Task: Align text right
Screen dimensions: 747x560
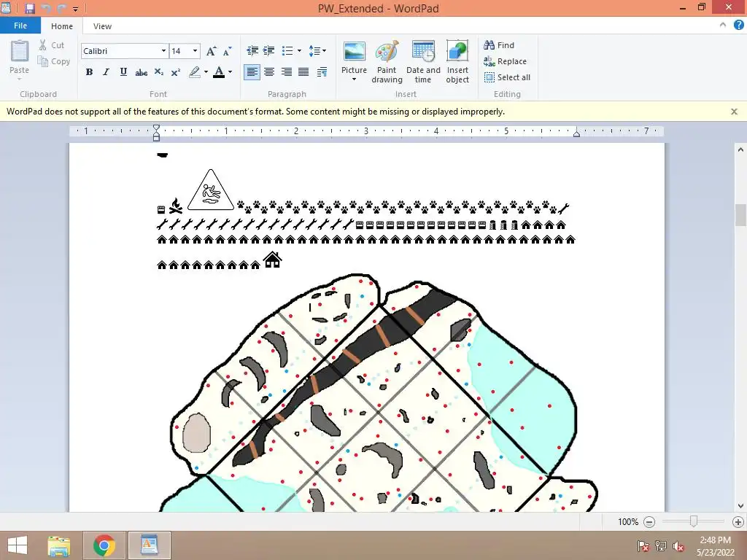Action: point(286,72)
